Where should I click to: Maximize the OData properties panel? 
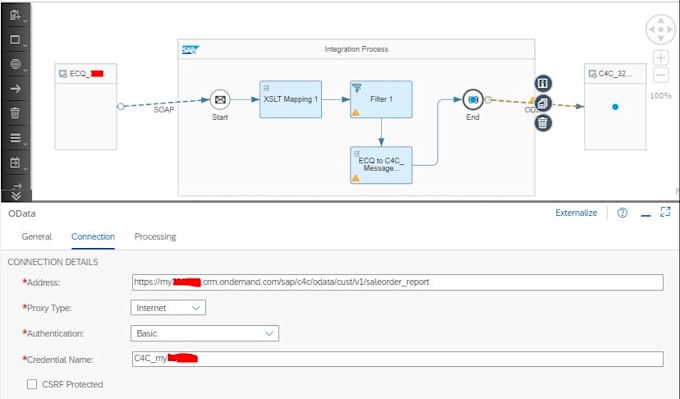(x=665, y=212)
